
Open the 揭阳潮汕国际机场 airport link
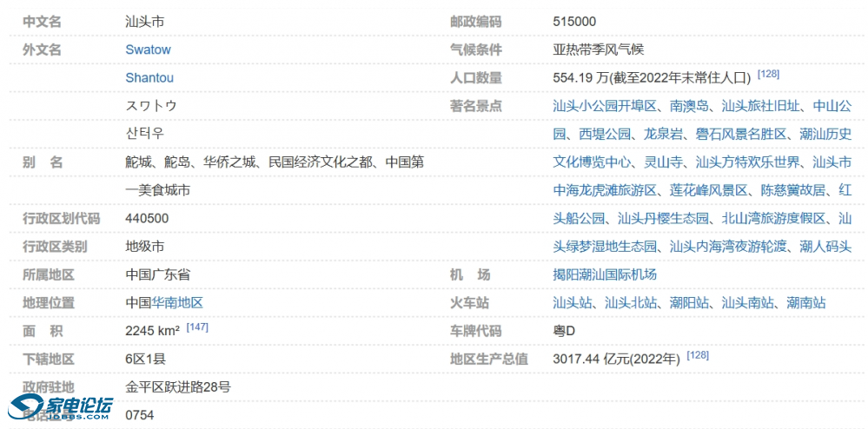[605, 274]
